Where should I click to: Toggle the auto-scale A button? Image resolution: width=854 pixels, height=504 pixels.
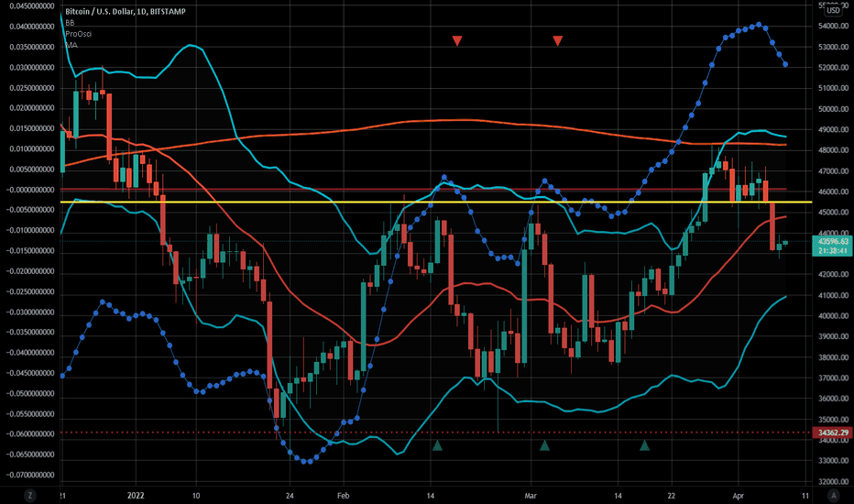click(x=833, y=495)
